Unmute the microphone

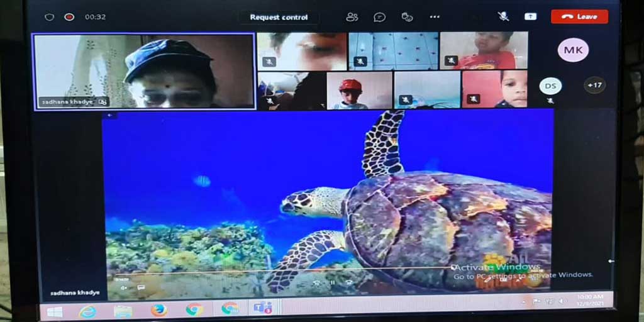tap(503, 16)
